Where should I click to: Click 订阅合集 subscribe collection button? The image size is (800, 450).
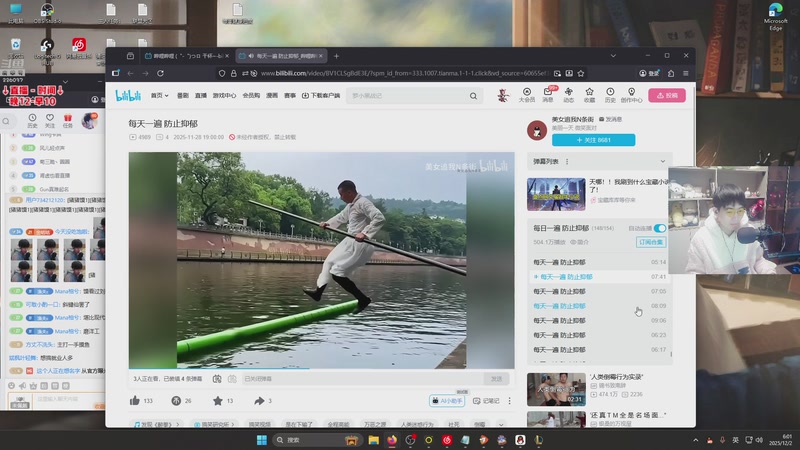point(651,242)
